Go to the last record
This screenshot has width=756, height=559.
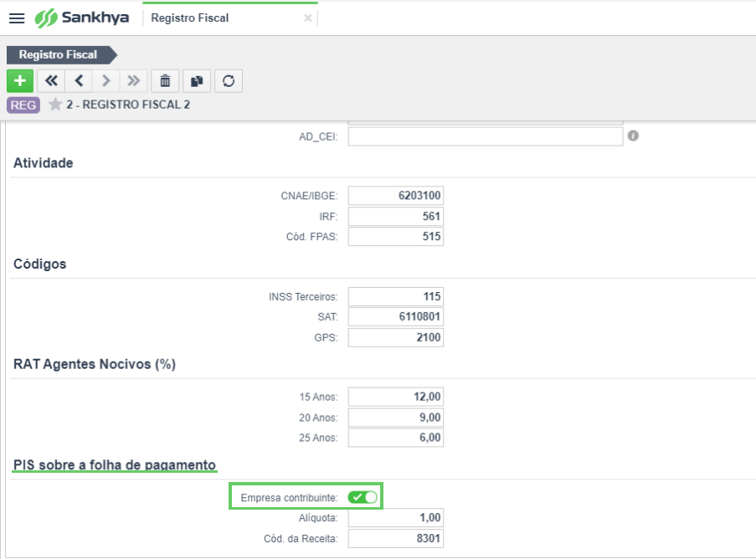pos(134,81)
